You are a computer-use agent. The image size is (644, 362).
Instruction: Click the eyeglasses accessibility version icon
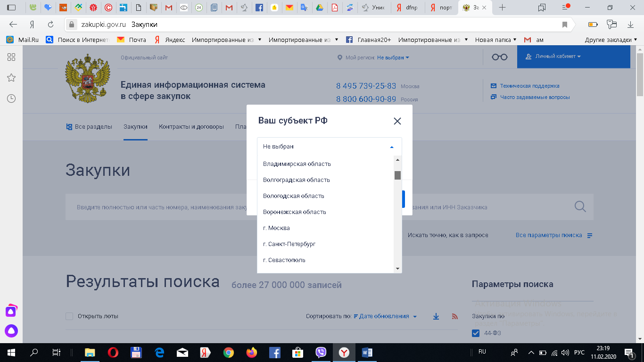click(x=499, y=57)
